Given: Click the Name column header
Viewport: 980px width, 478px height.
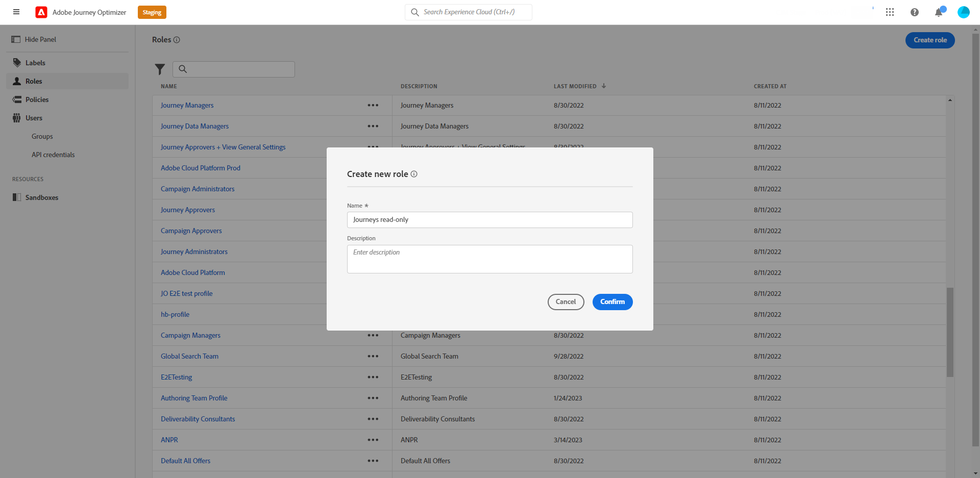Looking at the screenshot, I should (169, 87).
